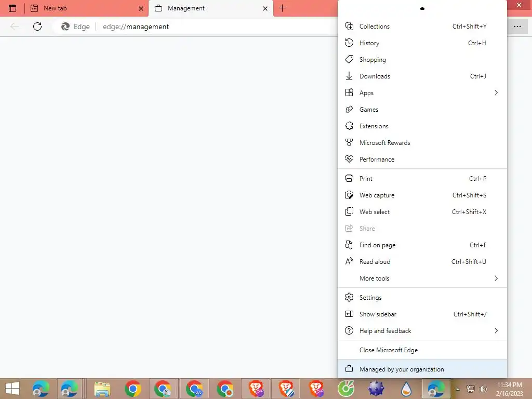Choose Web select
Image resolution: width=532 pixels, height=399 pixels.
coord(422,212)
